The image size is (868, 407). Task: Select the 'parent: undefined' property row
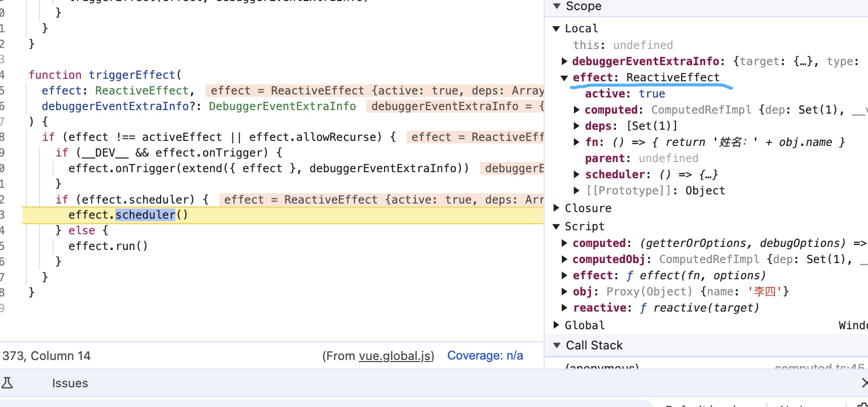tap(642, 159)
